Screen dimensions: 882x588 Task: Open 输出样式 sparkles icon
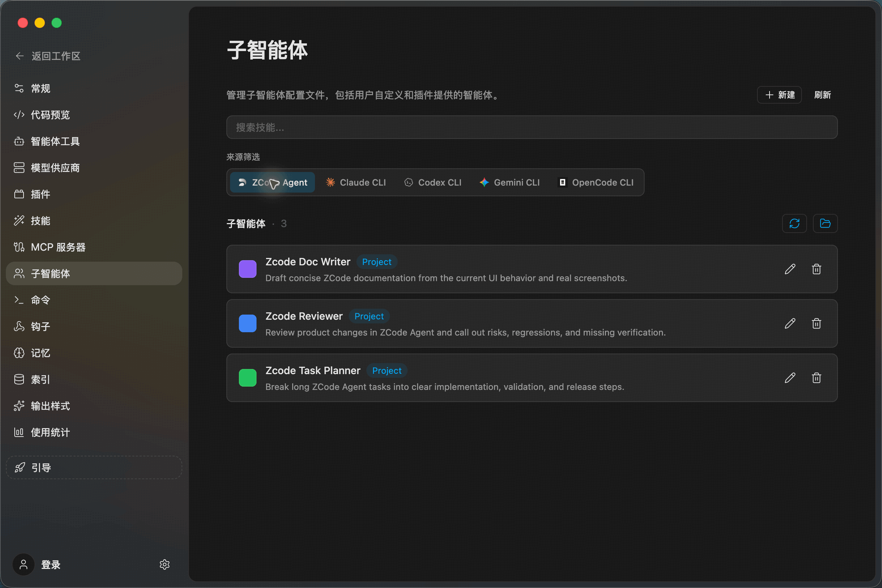[19, 406]
